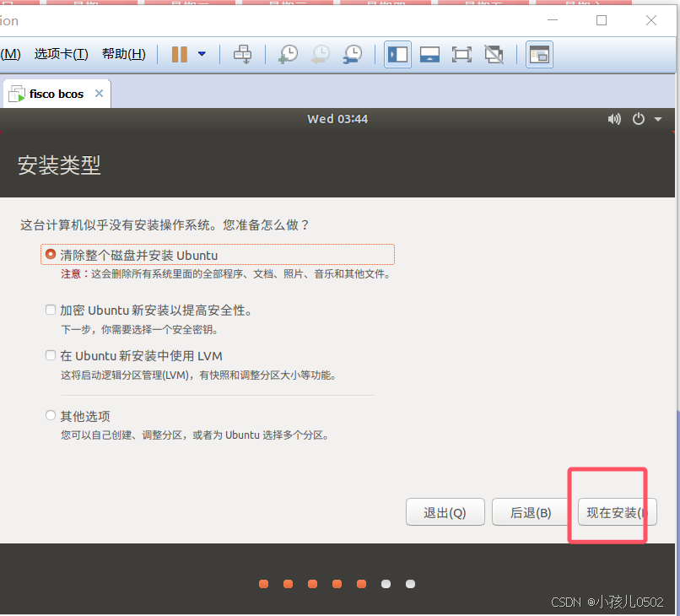Viewport: 680px width, 616px height.
Task: Enable 加密 Ubuntu 新安装 checkbox
Action: [51, 310]
